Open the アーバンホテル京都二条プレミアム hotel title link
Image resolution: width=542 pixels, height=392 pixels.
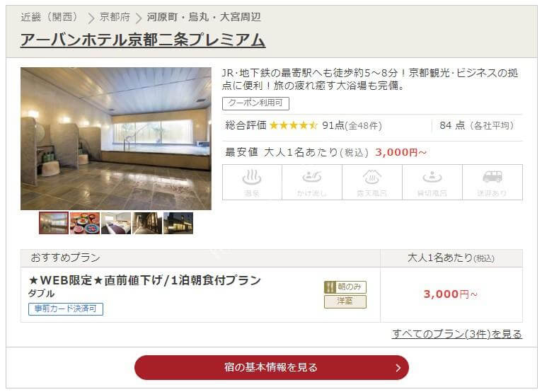click(x=143, y=40)
